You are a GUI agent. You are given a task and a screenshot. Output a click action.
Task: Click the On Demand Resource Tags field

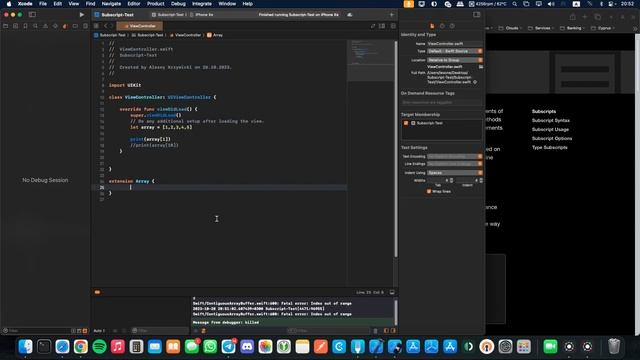(441, 102)
